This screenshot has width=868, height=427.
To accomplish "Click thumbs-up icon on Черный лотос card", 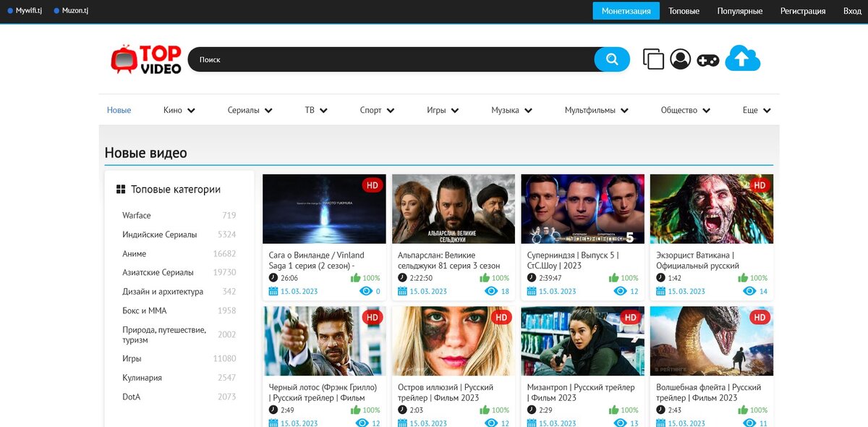I will click(356, 410).
